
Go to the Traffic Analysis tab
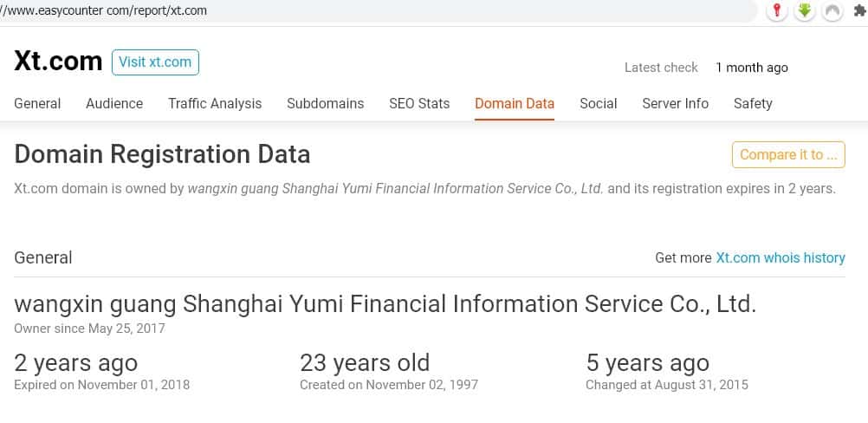coord(215,103)
